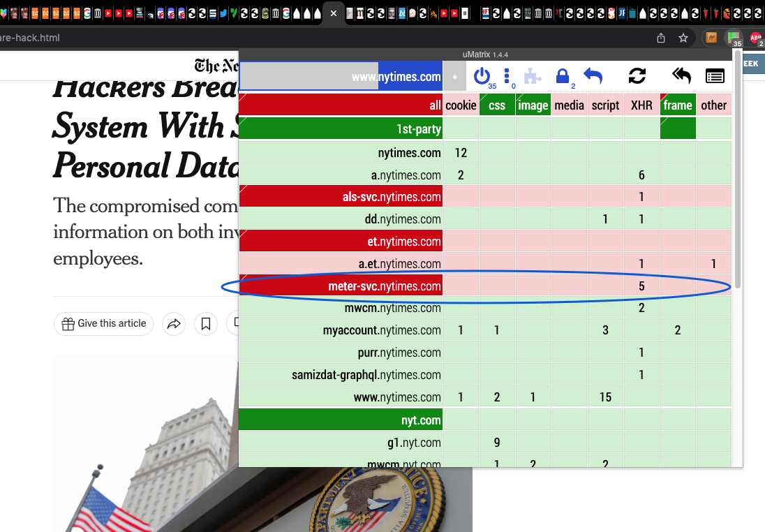
Task: Click the uMatrix popup vertical scrollbar
Action: tap(738, 175)
